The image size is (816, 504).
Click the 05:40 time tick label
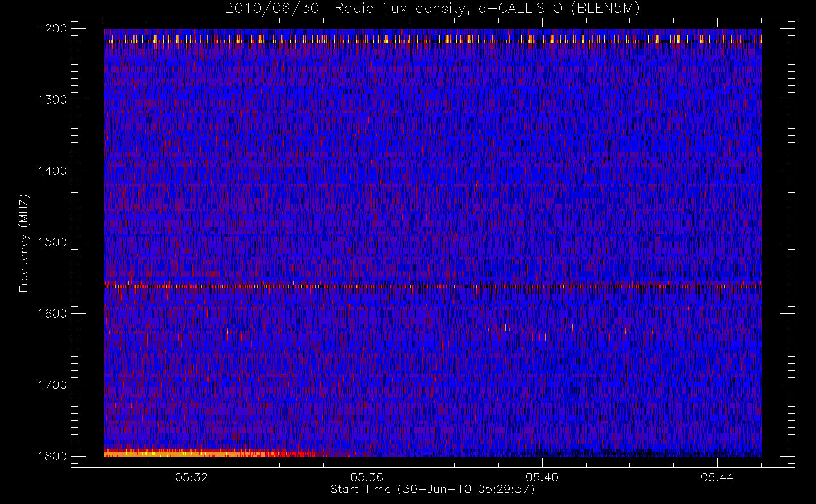coord(542,477)
